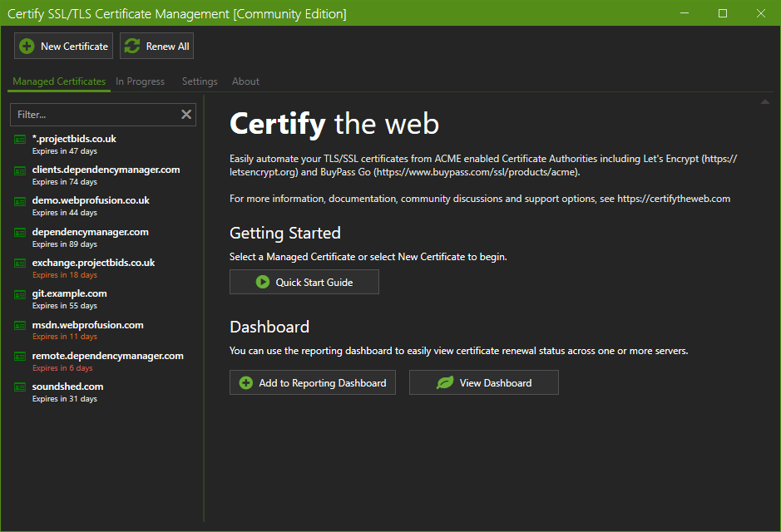Screen dimensions: 781x532
Task: Click the scroll-up arrow in the content panel
Action: point(764,102)
